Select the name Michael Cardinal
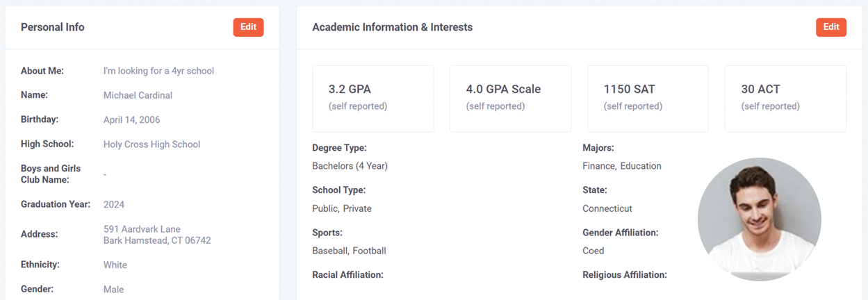Image resolution: width=868 pixels, height=300 pixels. coord(138,95)
